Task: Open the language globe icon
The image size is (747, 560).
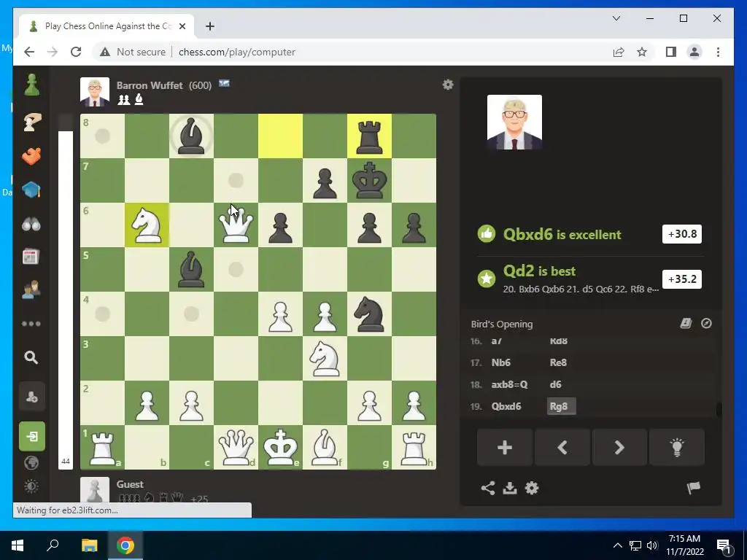Action: [x=31, y=463]
